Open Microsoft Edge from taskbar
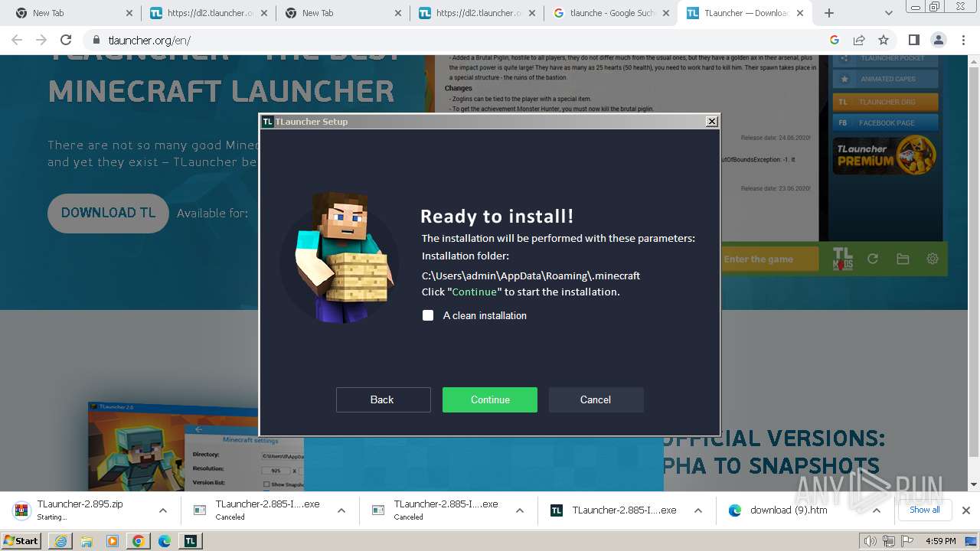980x551 pixels. [x=165, y=541]
